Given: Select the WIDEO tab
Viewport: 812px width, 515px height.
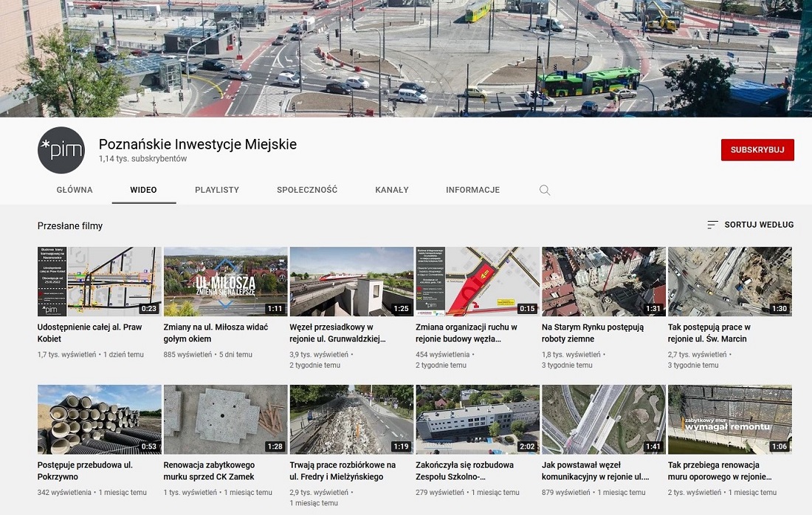Looking at the screenshot, I should pos(143,190).
